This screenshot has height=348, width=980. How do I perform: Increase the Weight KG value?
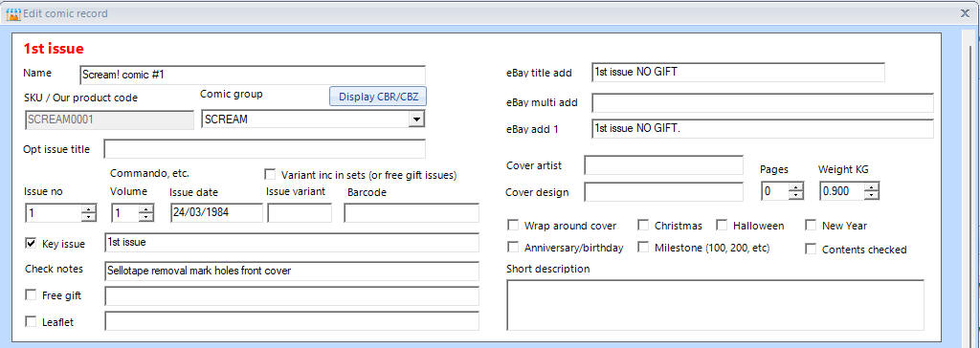872,186
